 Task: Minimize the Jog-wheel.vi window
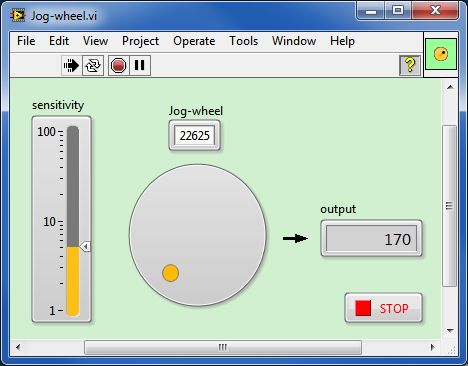(x=371, y=11)
